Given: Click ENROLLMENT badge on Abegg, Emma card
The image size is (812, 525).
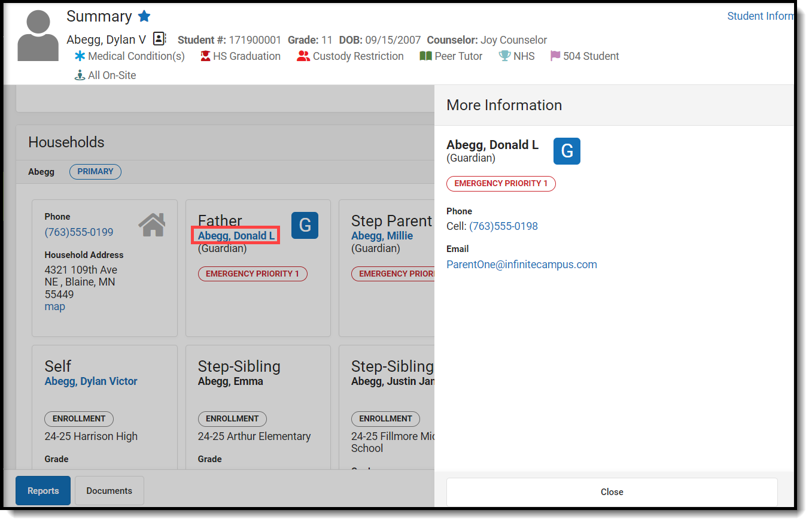Looking at the screenshot, I should (x=232, y=419).
